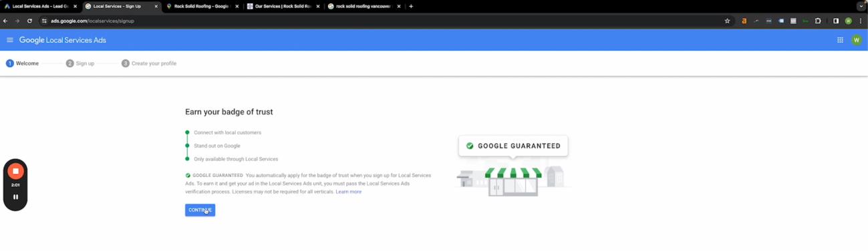Click the Continue button
This screenshot has height=251, width=868.
[x=200, y=210]
